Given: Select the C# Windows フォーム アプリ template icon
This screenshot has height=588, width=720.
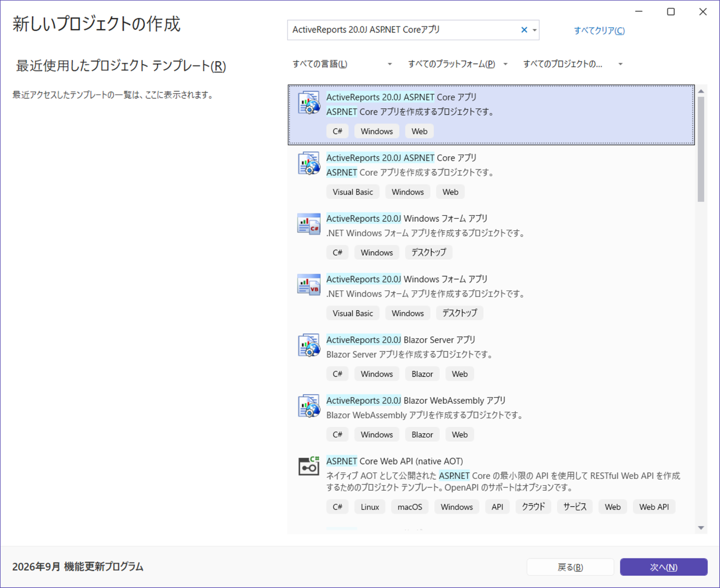Looking at the screenshot, I should (x=308, y=224).
